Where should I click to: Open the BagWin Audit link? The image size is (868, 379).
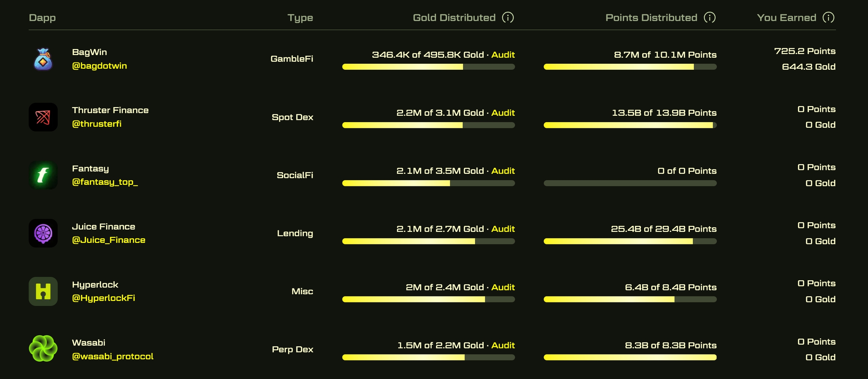click(x=503, y=55)
